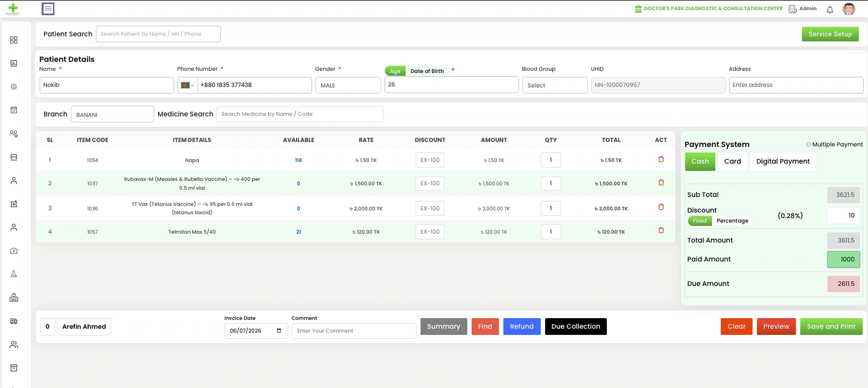Screen dimensions: 868x388
Task: Click the Preview button
Action: (x=776, y=327)
